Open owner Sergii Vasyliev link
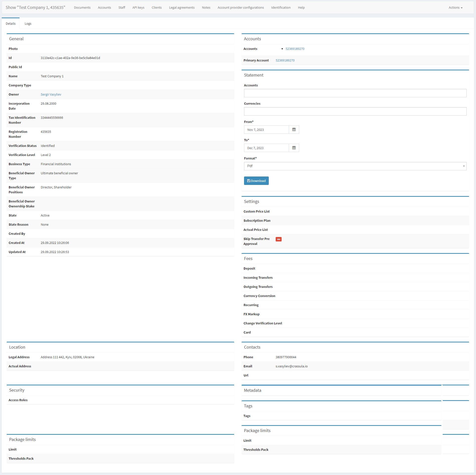 (51, 95)
